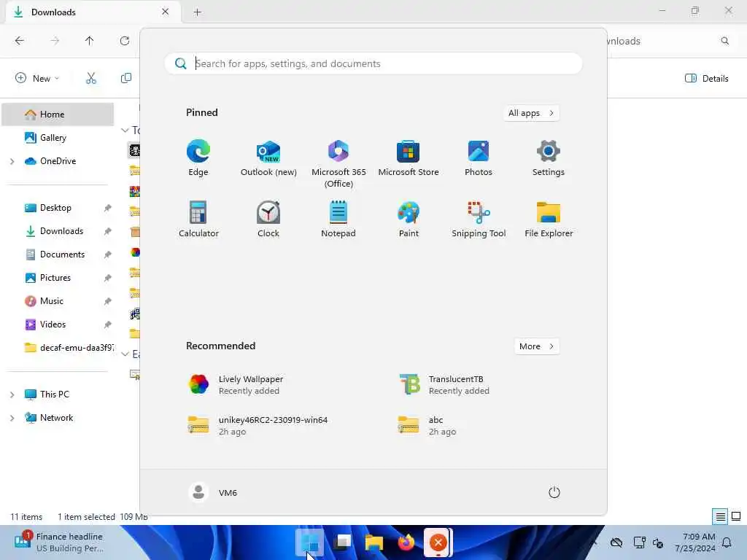
Task: Open Microsoft Store from pinned apps
Action: [409, 158]
